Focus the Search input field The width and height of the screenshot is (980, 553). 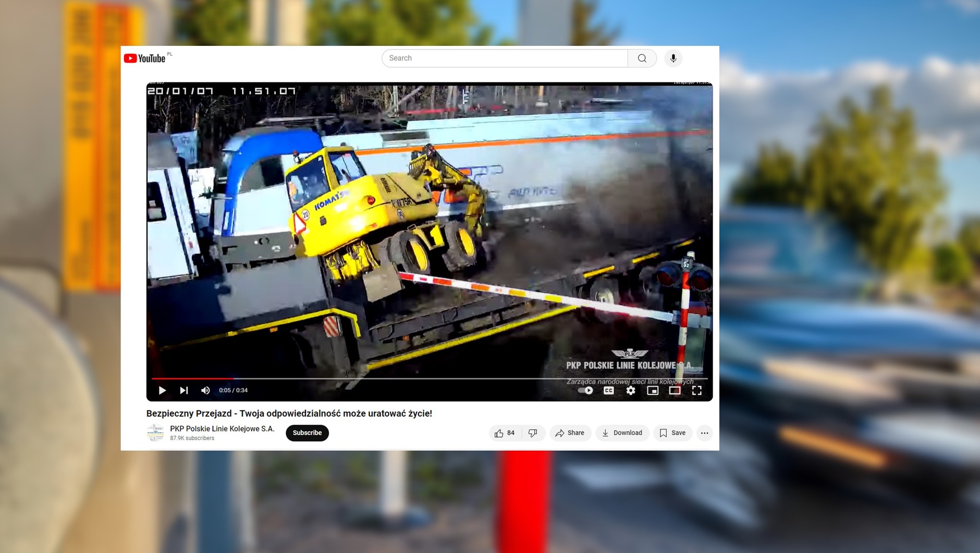(x=504, y=58)
